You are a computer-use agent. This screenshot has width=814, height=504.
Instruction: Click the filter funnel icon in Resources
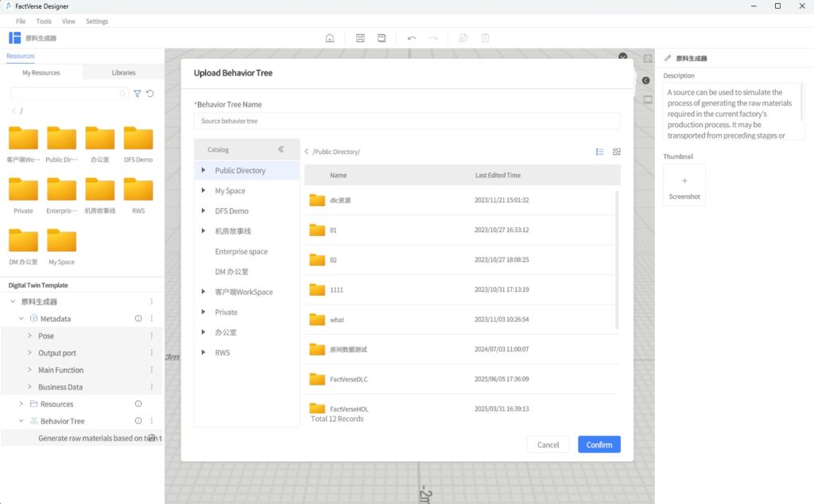[x=138, y=94]
